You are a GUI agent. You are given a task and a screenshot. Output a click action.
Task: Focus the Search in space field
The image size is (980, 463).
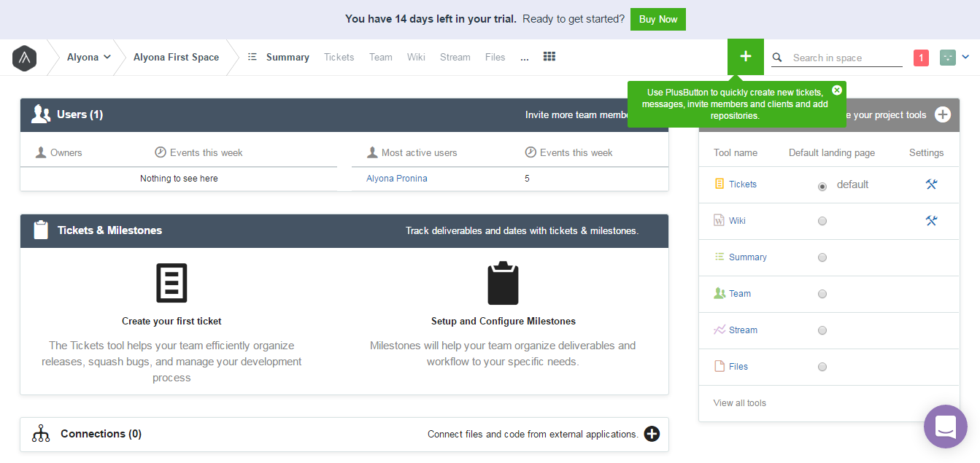[846, 58]
